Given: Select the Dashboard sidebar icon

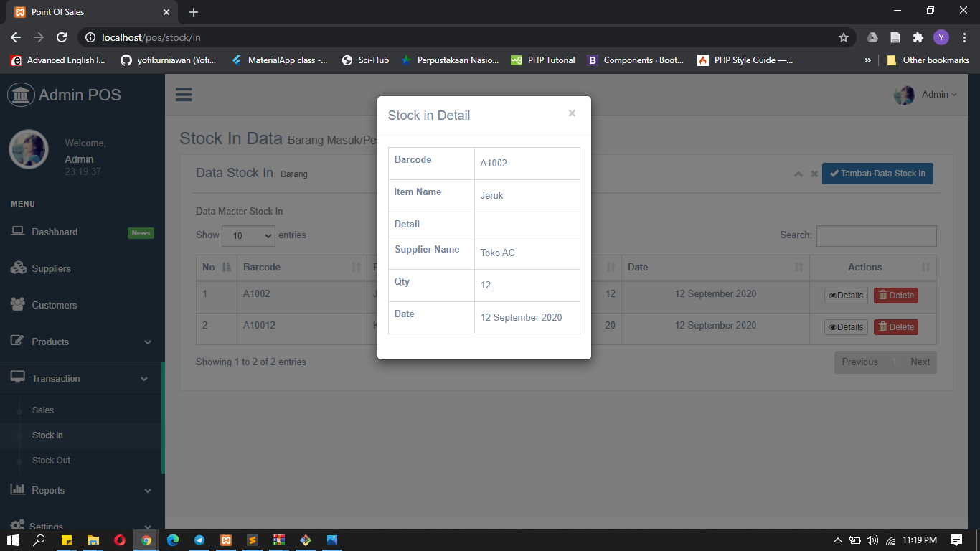Looking at the screenshot, I should point(19,231).
